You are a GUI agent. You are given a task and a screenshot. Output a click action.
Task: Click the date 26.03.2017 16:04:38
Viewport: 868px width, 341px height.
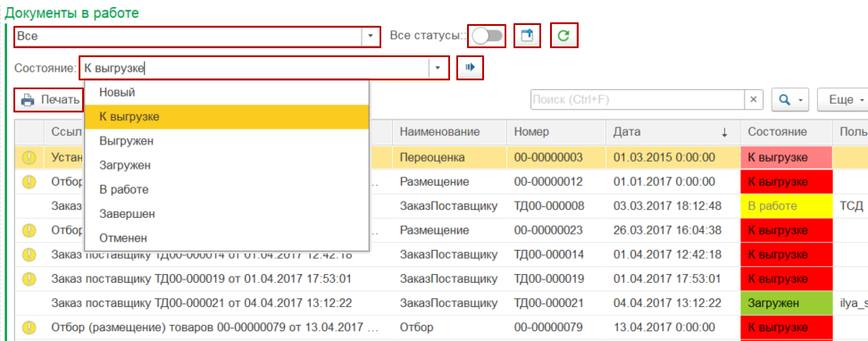672,229
